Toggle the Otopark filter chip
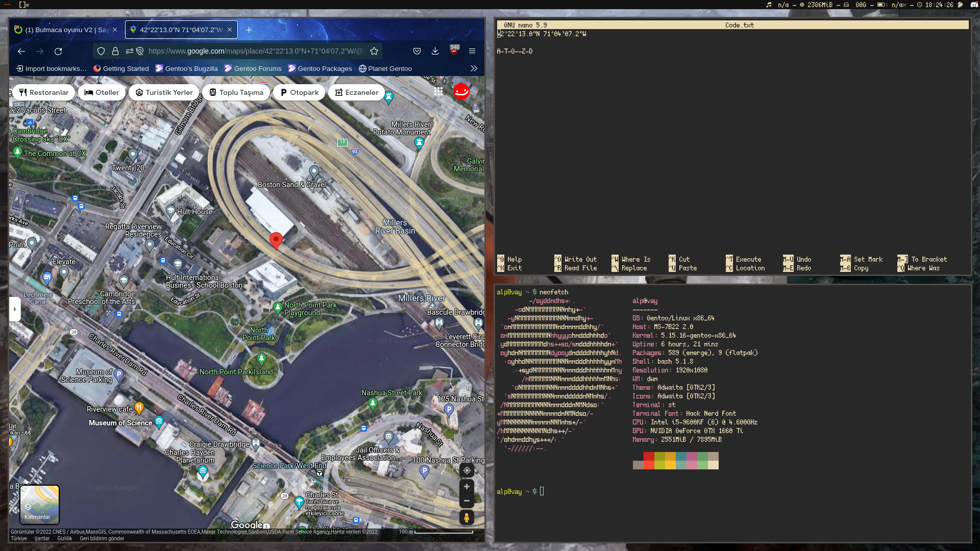 pos(299,92)
